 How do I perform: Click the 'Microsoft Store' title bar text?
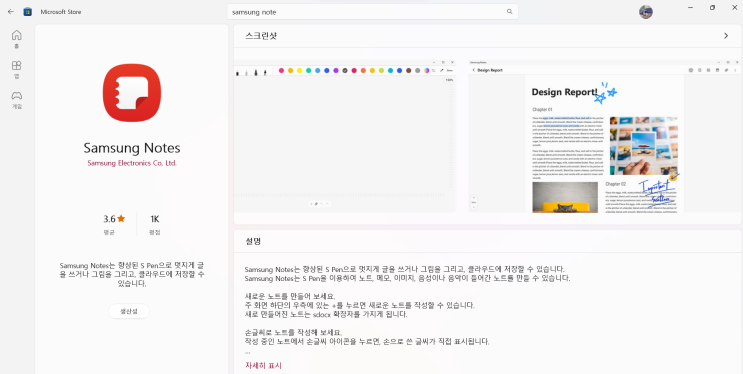(61, 12)
